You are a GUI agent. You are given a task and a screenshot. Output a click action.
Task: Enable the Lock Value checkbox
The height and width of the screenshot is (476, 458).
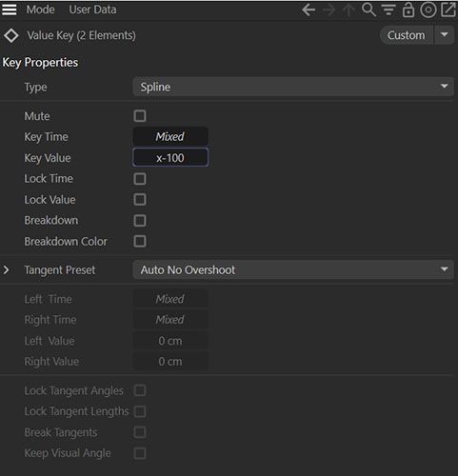tap(140, 200)
